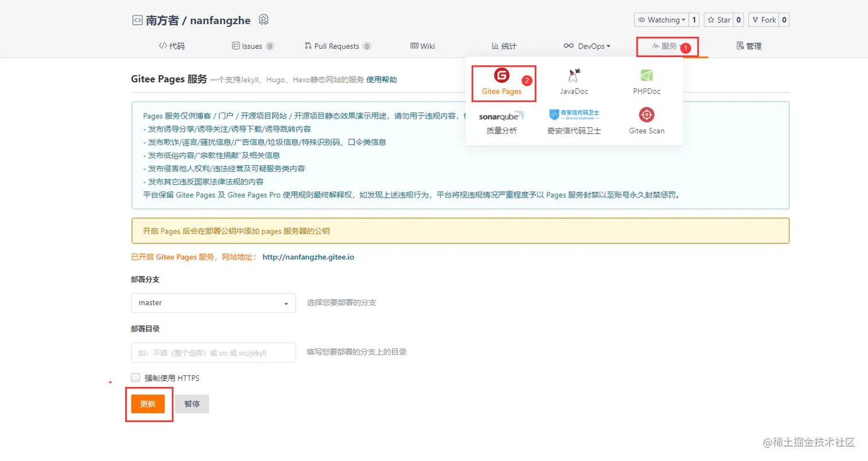868x461 pixels.
Task: Click the Watching count 1
Action: tap(694, 20)
